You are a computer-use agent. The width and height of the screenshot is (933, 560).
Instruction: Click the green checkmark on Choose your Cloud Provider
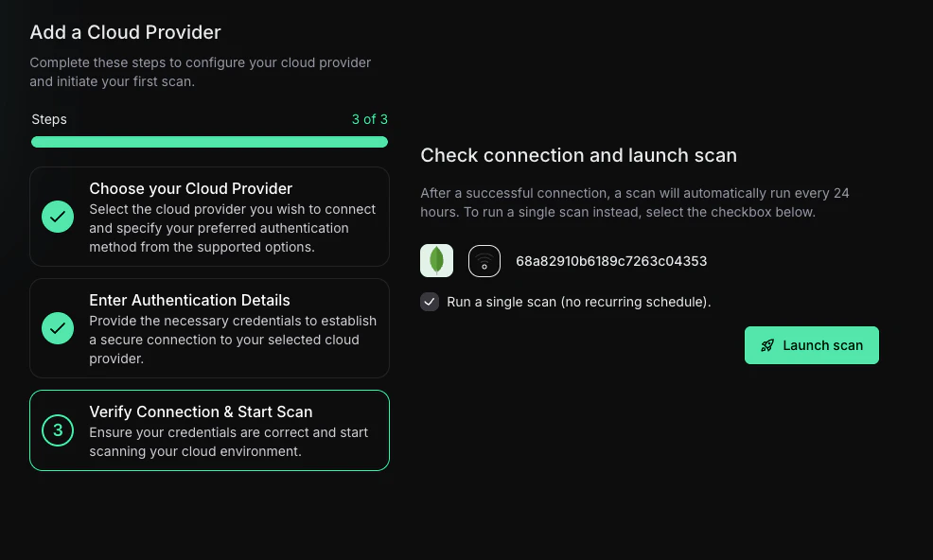coord(58,217)
